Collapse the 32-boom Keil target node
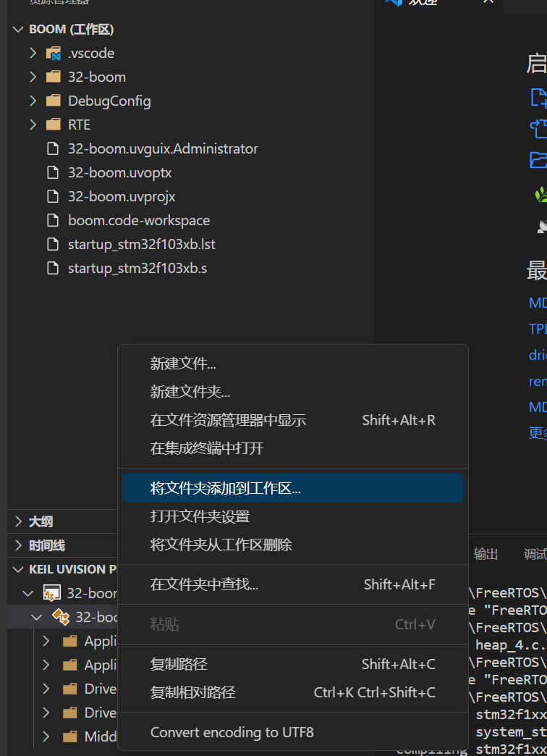The height and width of the screenshot is (756, 547). tap(37, 617)
